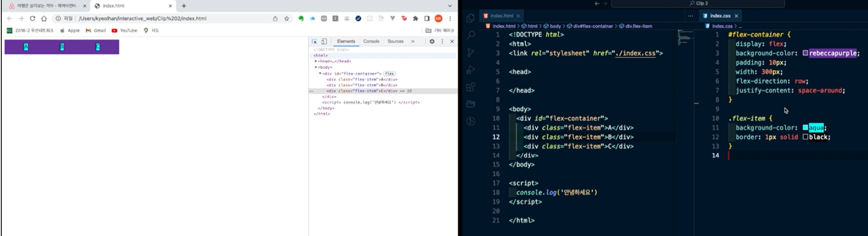Toggle the flex badge on flex-container element
The height and width of the screenshot is (236, 868).
coord(389,74)
